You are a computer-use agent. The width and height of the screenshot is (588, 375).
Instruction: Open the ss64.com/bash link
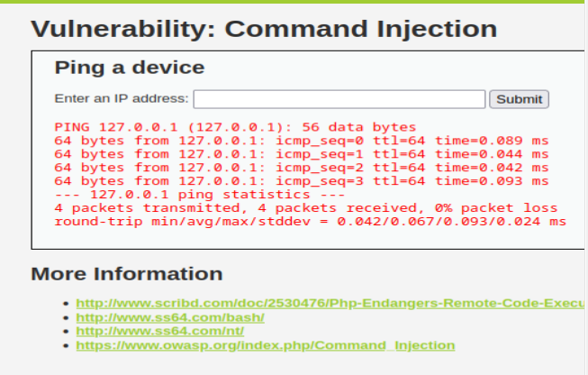(x=170, y=317)
